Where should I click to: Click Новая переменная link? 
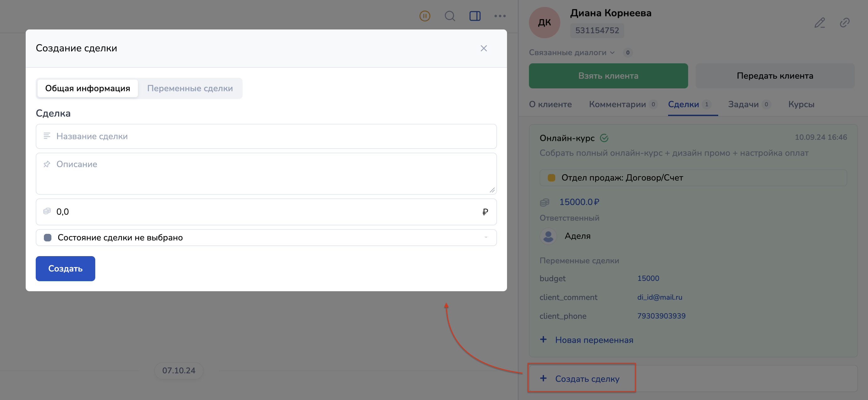(x=594, y=340)
